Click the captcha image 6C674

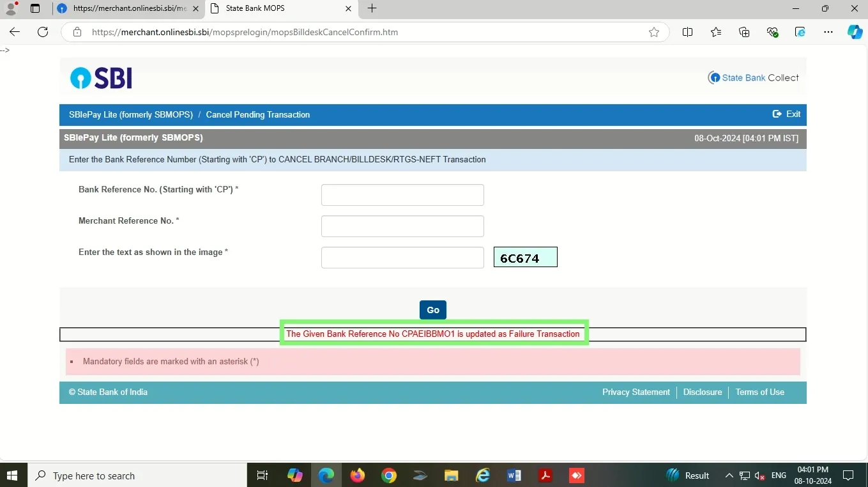526,257
